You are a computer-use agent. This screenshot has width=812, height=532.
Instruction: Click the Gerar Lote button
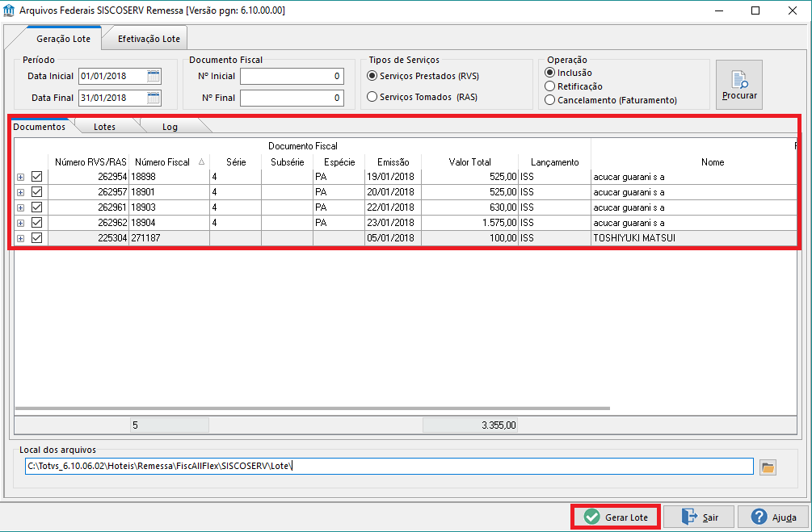616,517
